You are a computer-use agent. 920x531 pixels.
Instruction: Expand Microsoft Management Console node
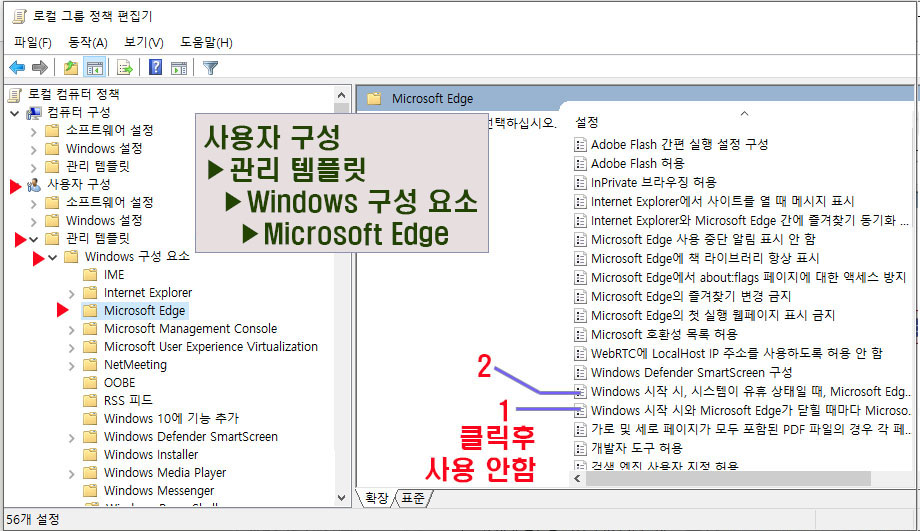pyautogui.click(x=71, y=329)
